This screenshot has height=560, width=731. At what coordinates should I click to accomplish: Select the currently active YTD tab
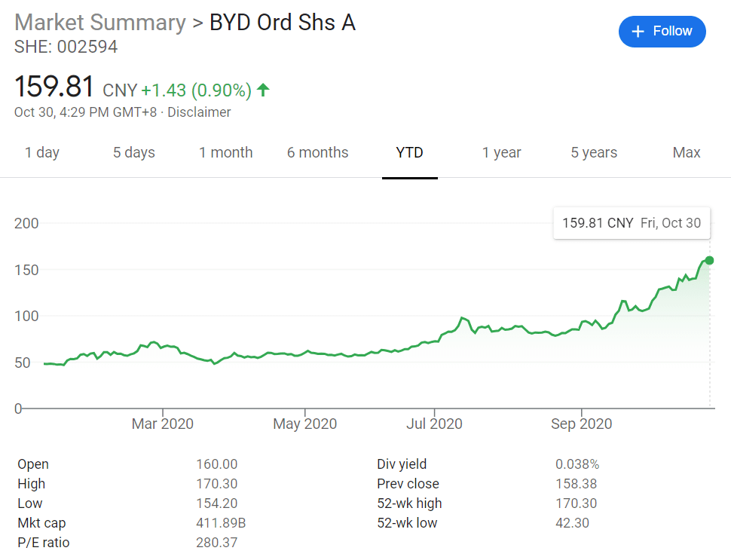click(x=409, y=152)
